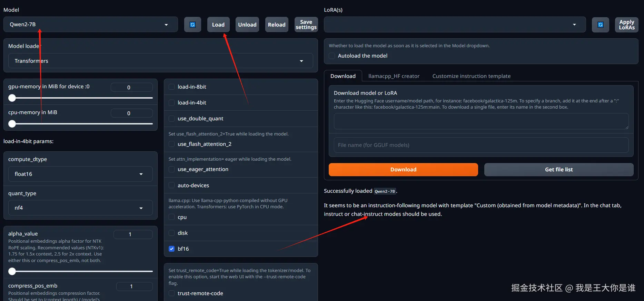Image resolution: width=644 pixels, height=301 pixels.
Task: Adjust the cpu-memory slider handle
Action: (x=12, y=124)
